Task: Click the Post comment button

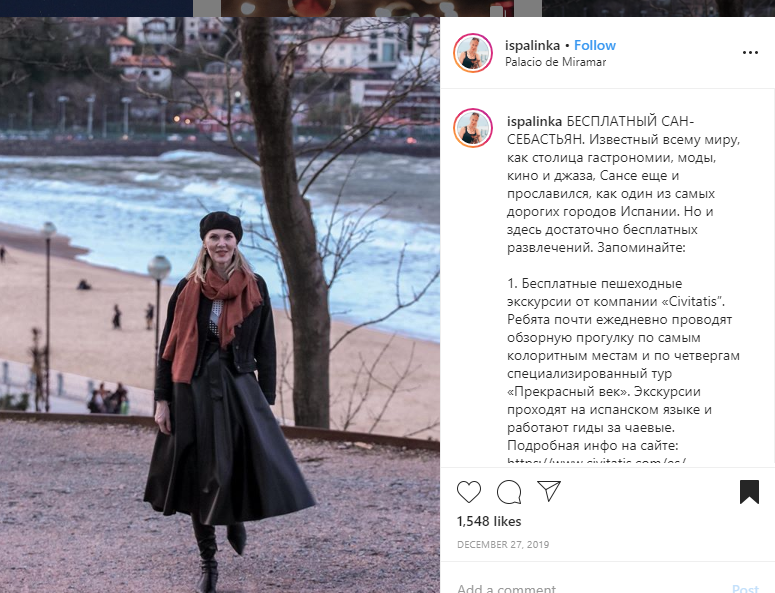Action: pyautogui.click(x=745, y=589)
